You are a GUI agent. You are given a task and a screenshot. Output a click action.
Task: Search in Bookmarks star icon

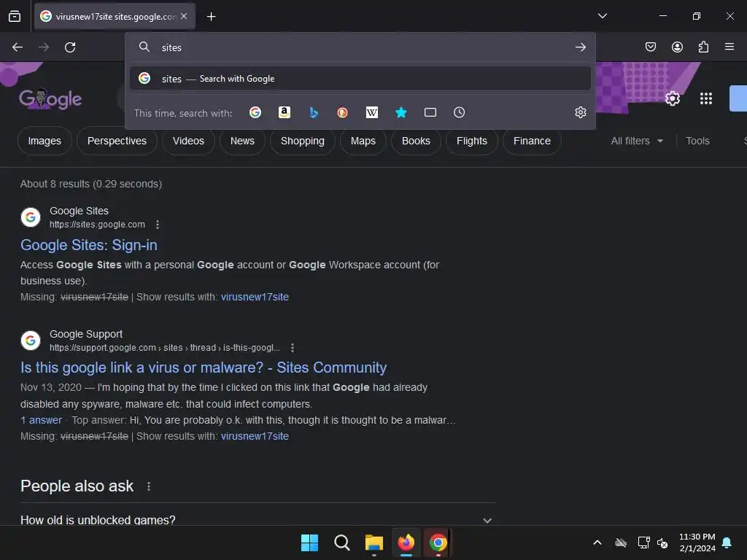401,112
